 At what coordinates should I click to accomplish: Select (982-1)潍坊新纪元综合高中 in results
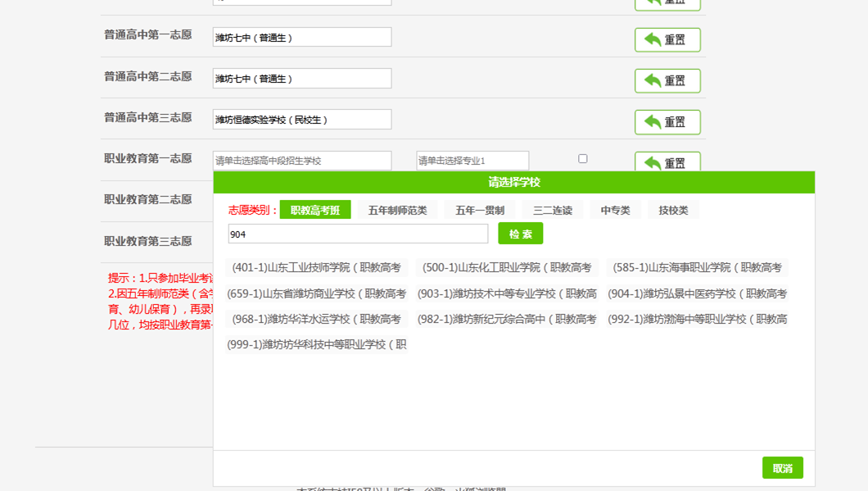(507, 319)
